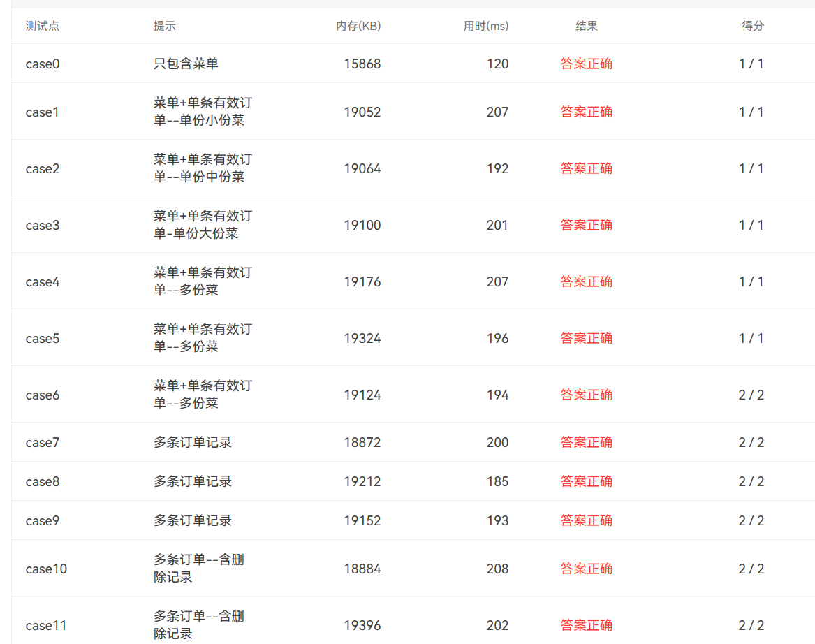815x644 pixels.
Task: Click the 用时(ms) column header
Action: pos(486,26)
